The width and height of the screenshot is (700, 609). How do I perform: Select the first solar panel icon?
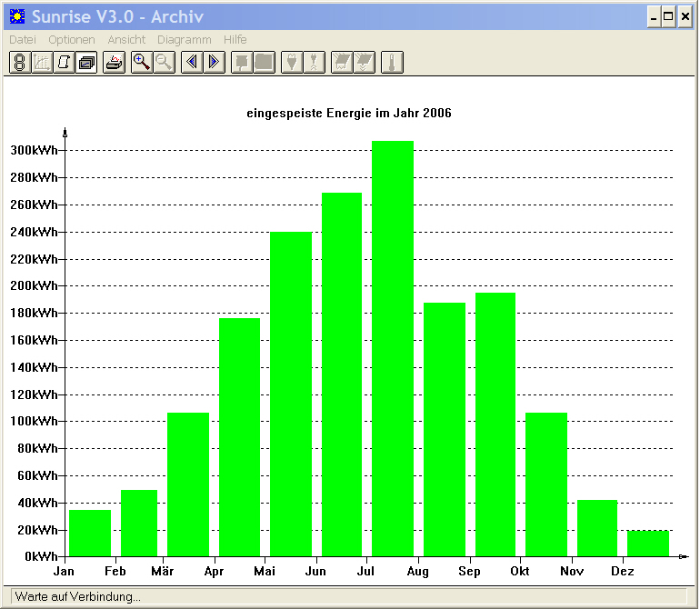(342, 62)
